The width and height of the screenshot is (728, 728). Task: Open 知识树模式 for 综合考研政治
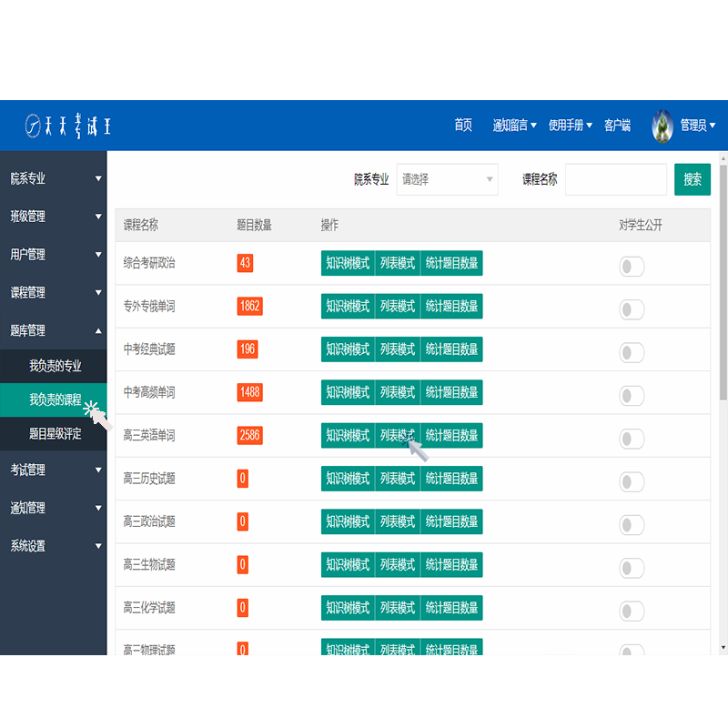click(348, 263)
